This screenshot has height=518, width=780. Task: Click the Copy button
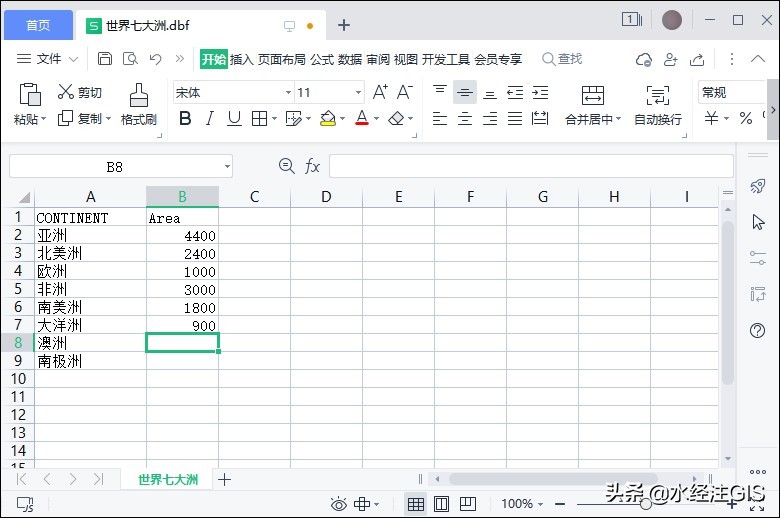[80, 118]
